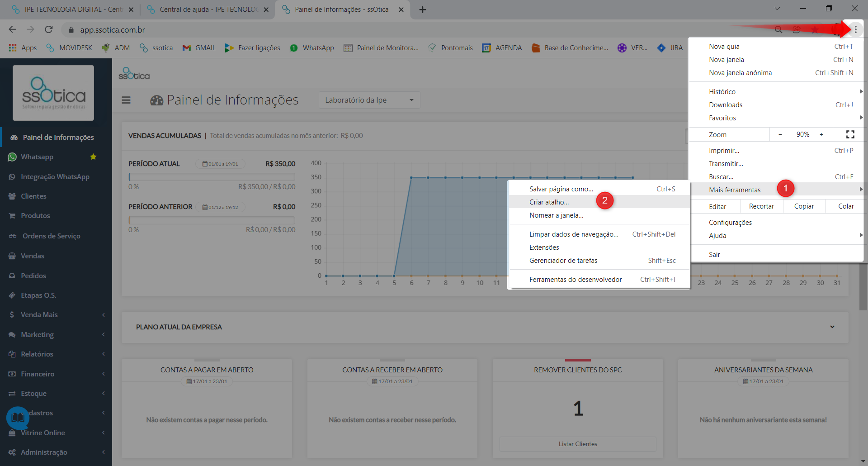Click the browser back arrow

[x=12, y=29]
